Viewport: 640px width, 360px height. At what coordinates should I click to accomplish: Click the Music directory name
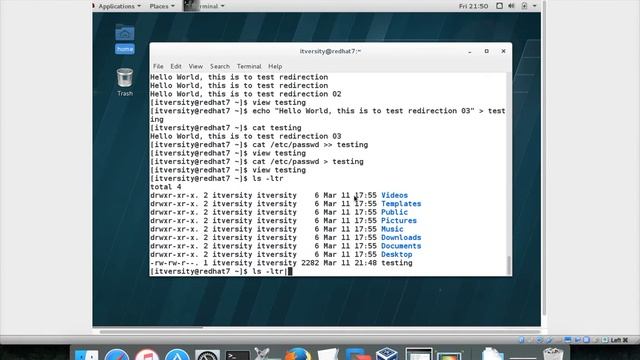click(x=392, y=229)
